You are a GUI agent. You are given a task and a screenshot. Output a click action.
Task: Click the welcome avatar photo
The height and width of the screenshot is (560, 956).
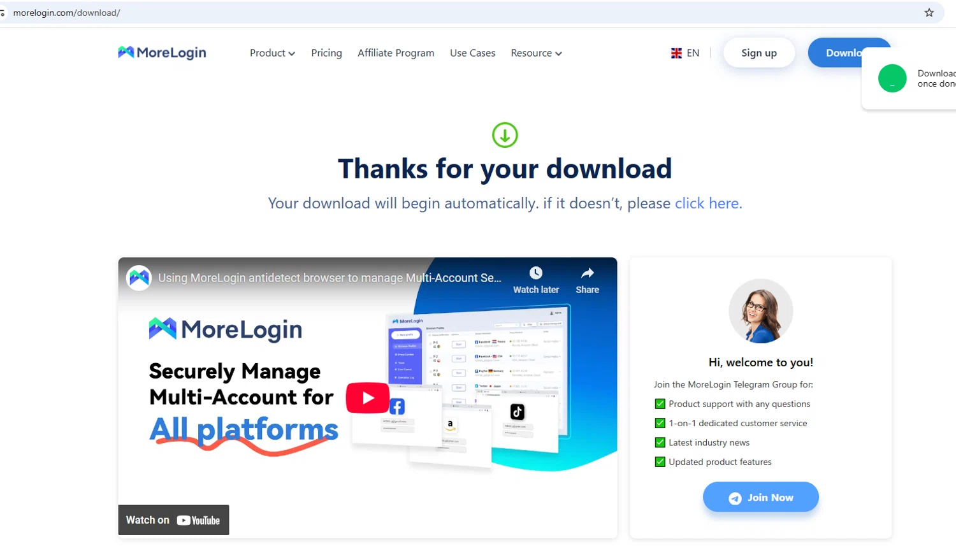[x=760, y=311]
